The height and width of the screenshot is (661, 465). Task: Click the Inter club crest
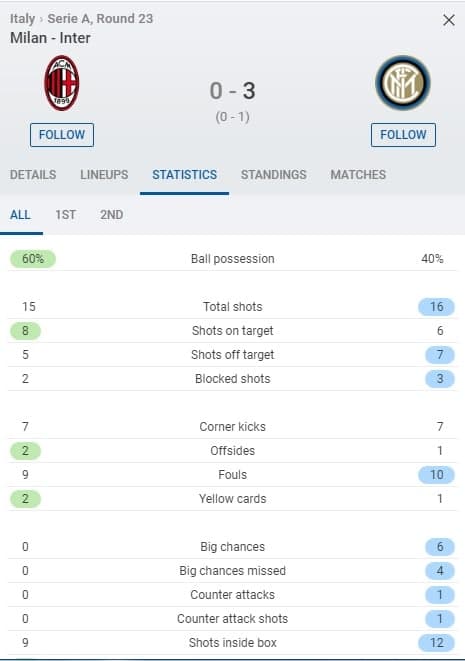click(403, 83)
